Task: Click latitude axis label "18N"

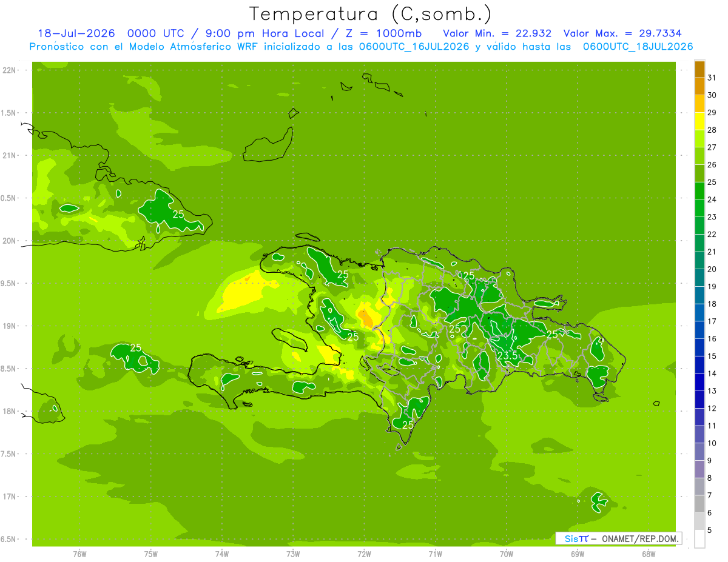Action: pyautogui.click(x=10, y=411)
